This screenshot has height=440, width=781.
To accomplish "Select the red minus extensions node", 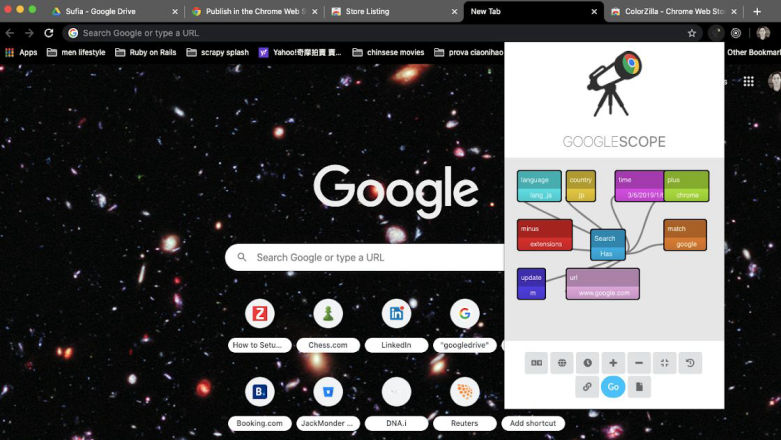I will (544, 235).
